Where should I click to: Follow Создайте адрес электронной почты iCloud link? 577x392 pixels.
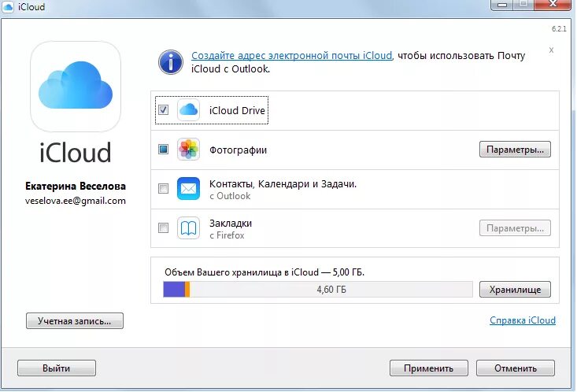tap(292, 56)
